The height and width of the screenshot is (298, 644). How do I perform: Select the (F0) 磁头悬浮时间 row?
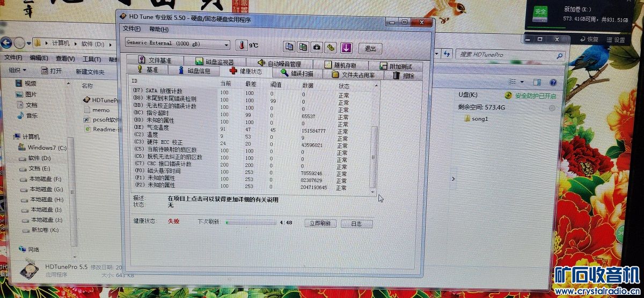coord(240,172)
